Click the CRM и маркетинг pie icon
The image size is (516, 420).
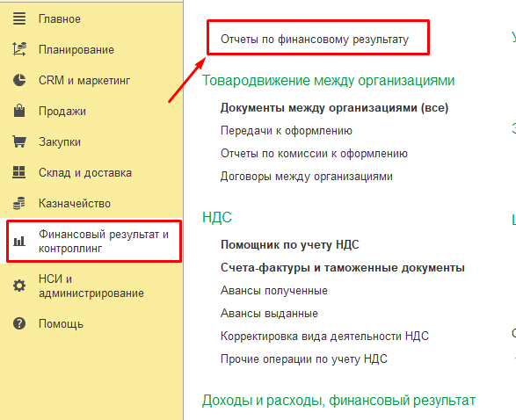pos(19,80)
